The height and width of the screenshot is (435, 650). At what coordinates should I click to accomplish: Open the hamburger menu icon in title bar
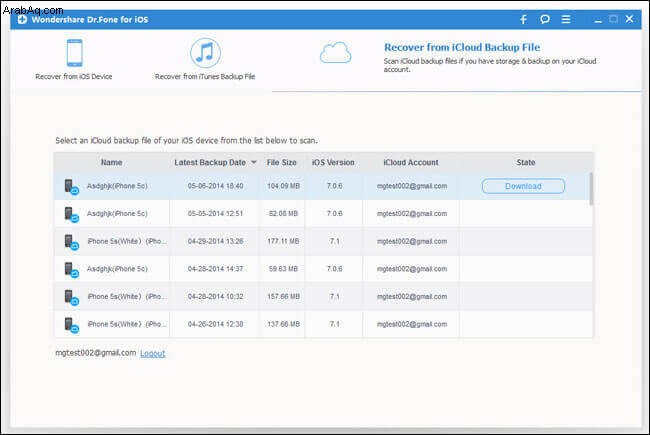click(x=566, y=19)
